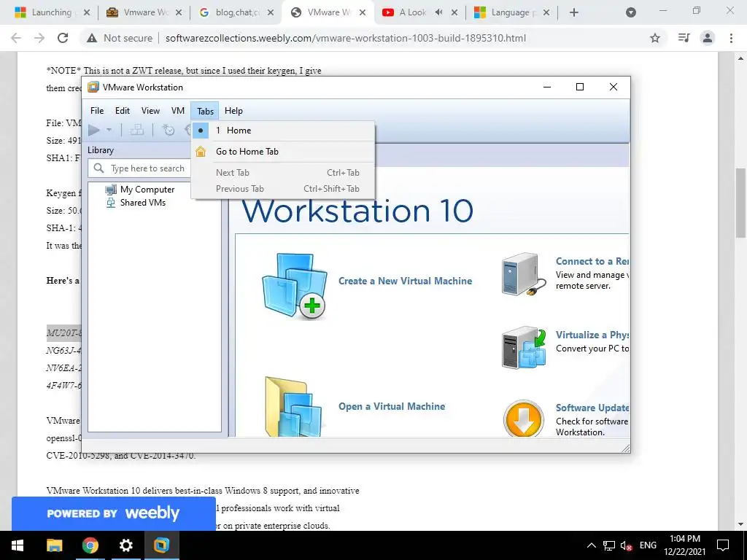The width and height of the screenshot is (747, 560).
Task: Open the Edit menu in VMware Workstation
Action: pos(123,111)
